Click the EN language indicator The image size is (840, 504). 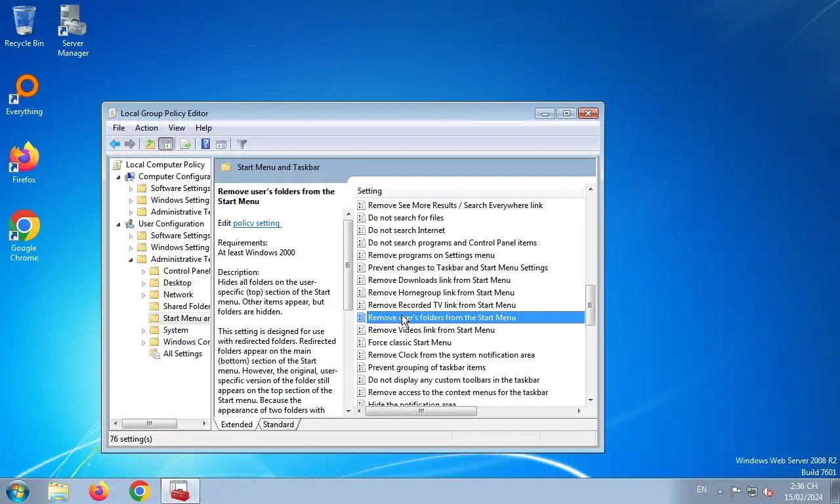tap(702, 490)
